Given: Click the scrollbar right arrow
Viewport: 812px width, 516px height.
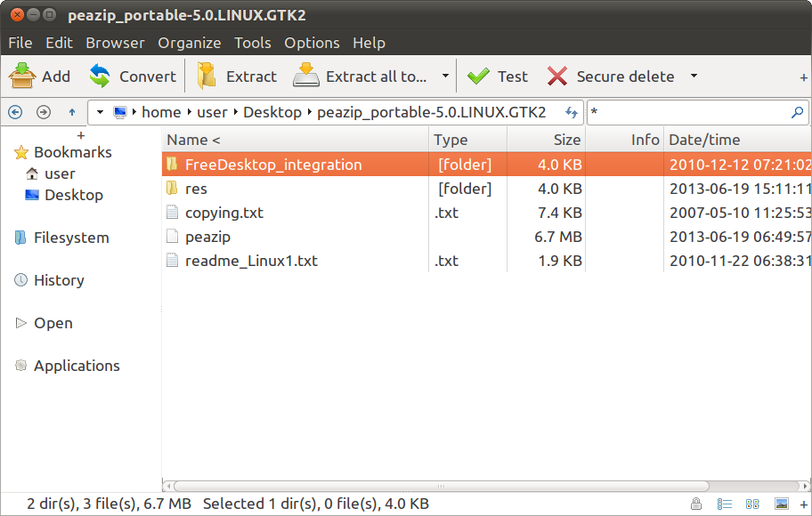Looking at the screenshot, I should pos(805,486).
